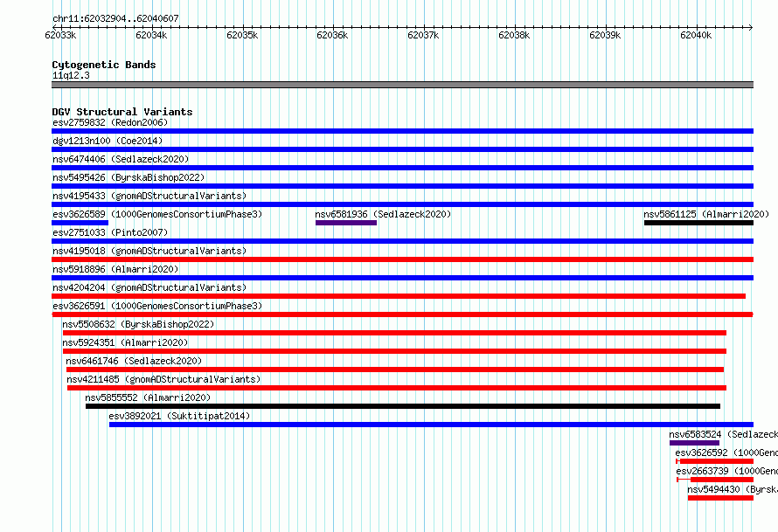Click the nsv6581936 (Sedlazeck2020) label
Image resolution: width=778 pixels, height=532 pixels.
383,214
